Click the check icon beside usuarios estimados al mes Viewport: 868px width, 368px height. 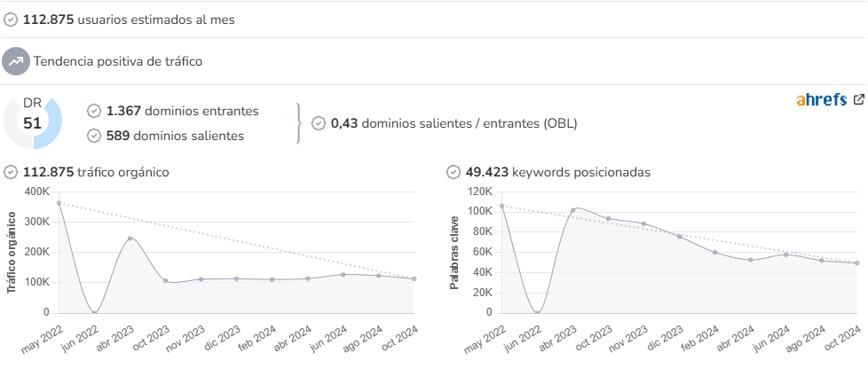[x=11, y=20]
